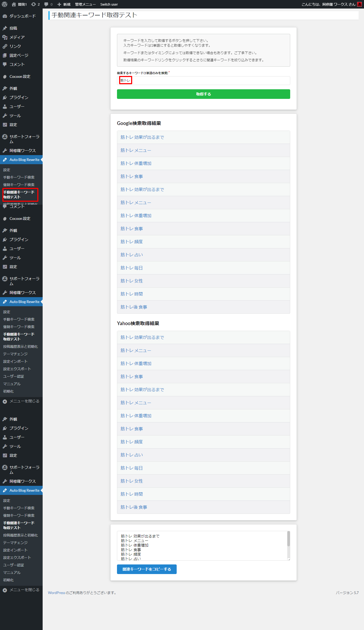
Task: Open 筋トレ後 食事 in Google results
Action: 134,307
